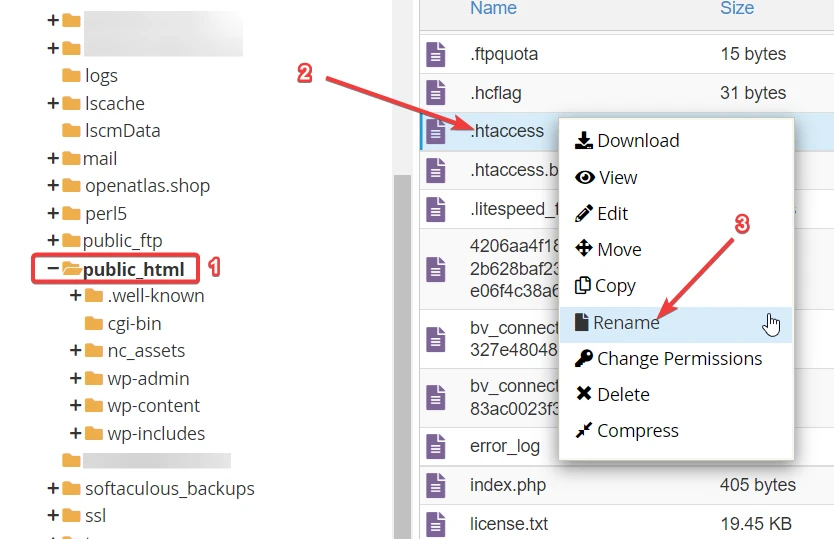
Task: Expand the mail folder
Action: 53,158
